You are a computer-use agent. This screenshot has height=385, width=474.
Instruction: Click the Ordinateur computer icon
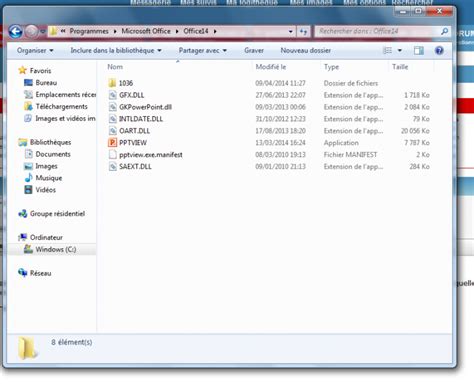pyautogui.click(x=22, y=237)
